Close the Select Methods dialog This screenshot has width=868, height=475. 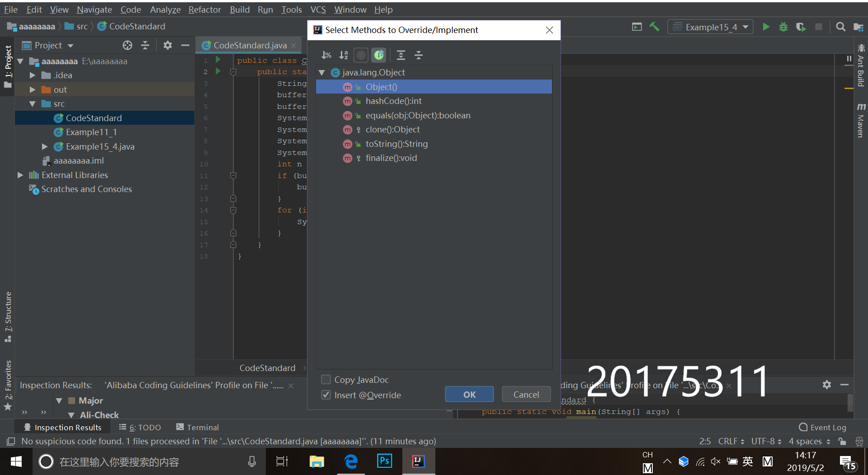[549, 30]
